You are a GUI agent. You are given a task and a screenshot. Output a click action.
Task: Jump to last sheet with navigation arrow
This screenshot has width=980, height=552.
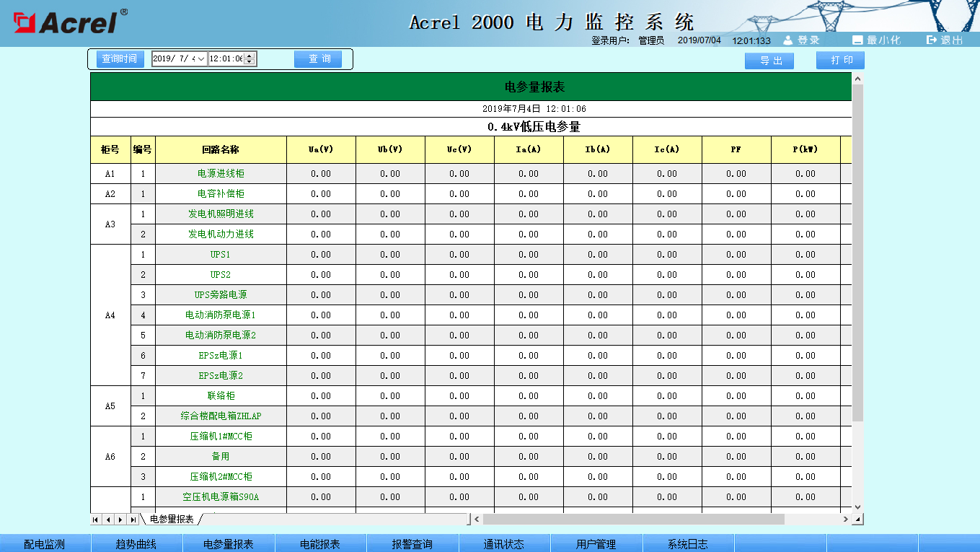point(133,520)
